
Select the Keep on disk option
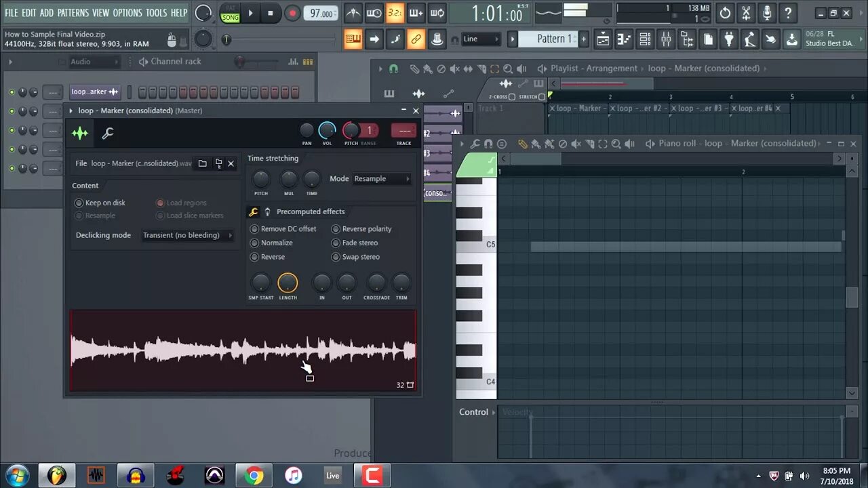(x=100, y=203)
